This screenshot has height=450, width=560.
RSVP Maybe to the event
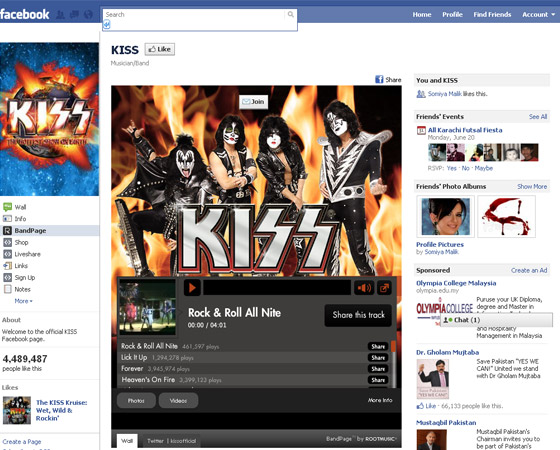point(484,168)
